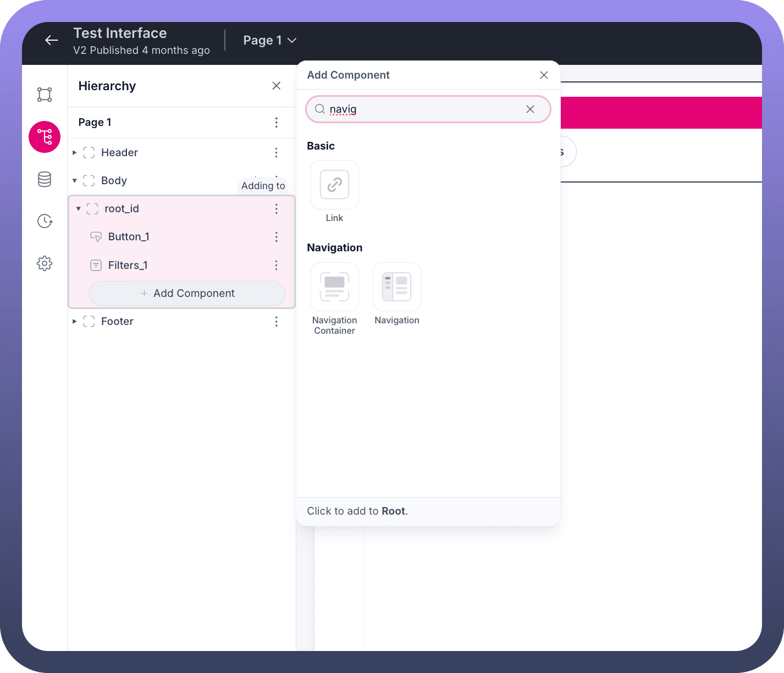Screen dimensions: 784x673
Task: Open the Page 1 dropdown in header
Action: tap(270, 41)
